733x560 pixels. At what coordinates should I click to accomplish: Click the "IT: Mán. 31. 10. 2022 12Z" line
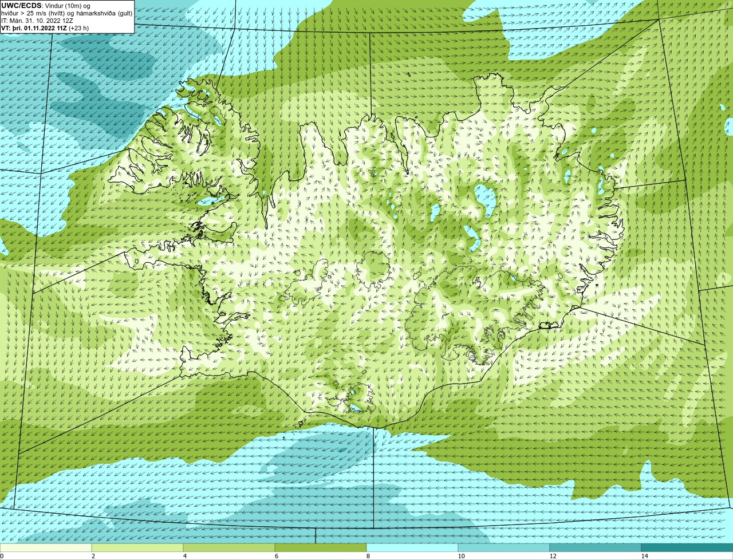[37, 21]
